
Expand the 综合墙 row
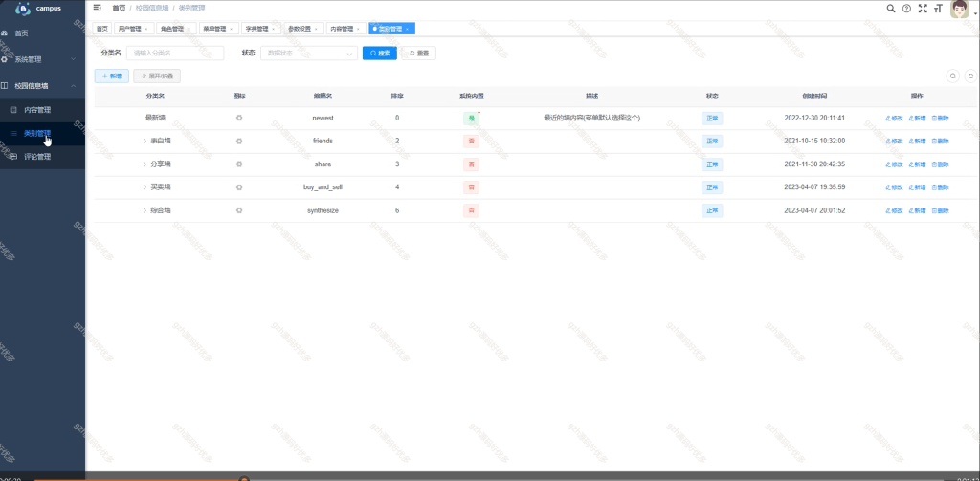click(145, 210)
